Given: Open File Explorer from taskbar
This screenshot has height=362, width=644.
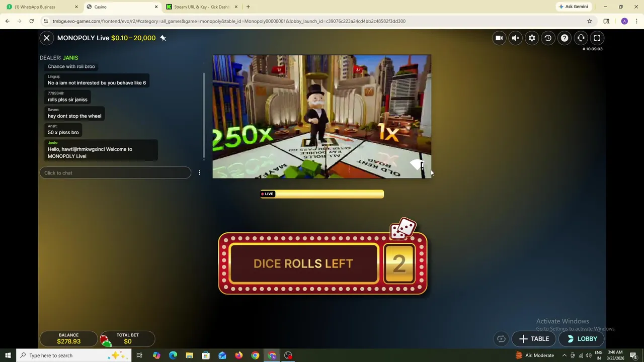Looking at the screenshot, I should [189, 355].
